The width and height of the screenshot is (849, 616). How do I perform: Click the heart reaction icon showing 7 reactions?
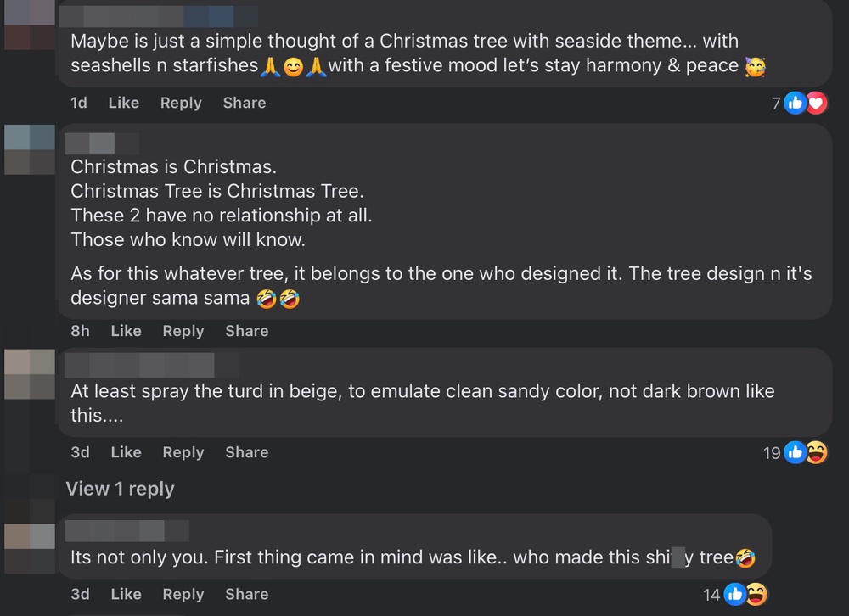click(x=815, y=103)
